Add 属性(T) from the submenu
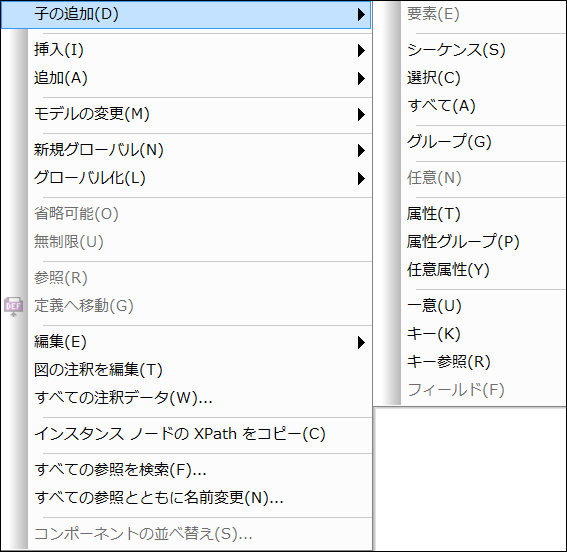The image size is (567, 552). pyautogui.click(x=470, y=214)
